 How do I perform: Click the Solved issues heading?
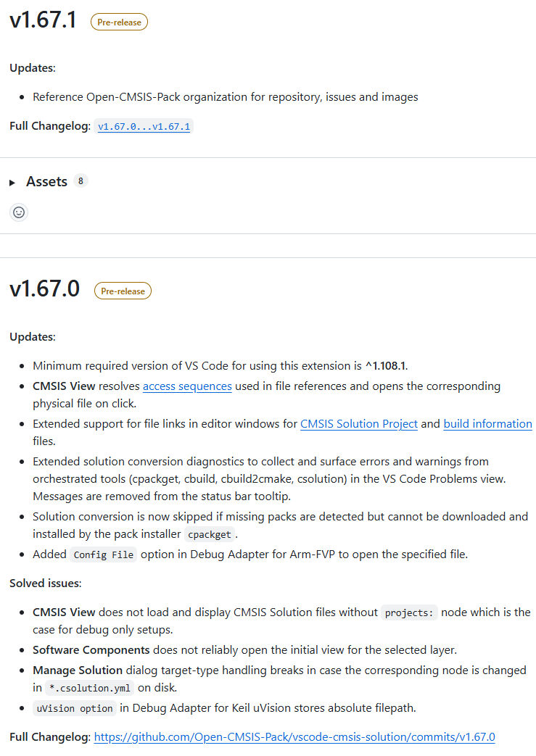(46, 583)
